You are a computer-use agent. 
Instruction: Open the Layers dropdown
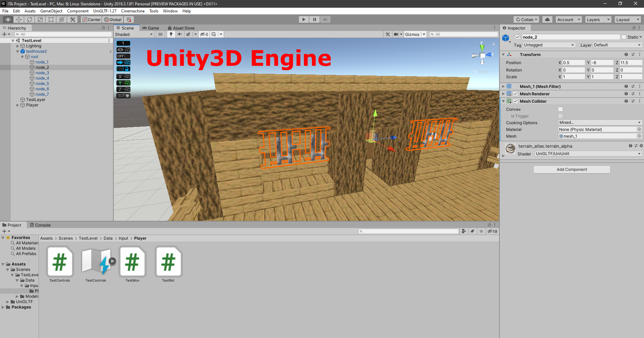[x=598, y=19]
